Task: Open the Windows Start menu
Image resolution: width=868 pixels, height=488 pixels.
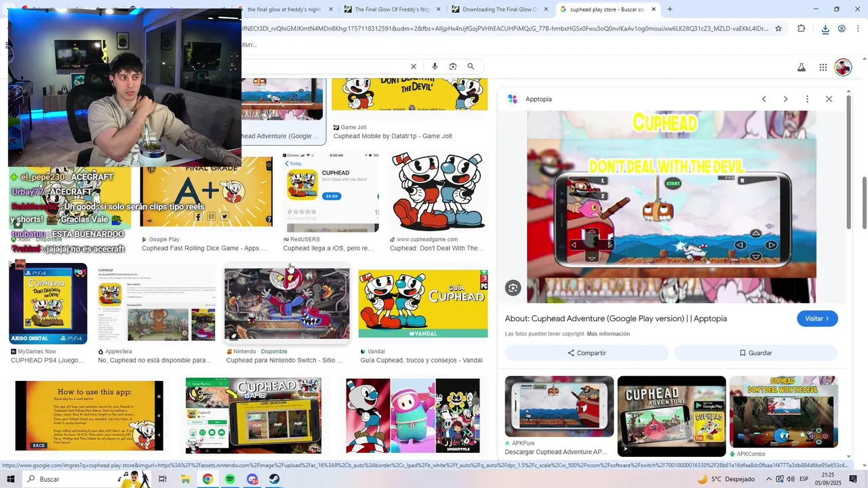Action: pyautogui.click(x=10, y=479)
